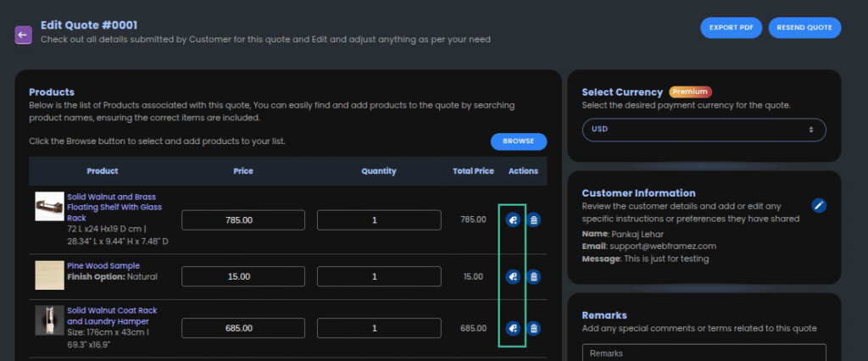Open the Solid Walnut Floating Shelf product link
The width and height of the screenshot is (868, 361).
tap(114, 207)
